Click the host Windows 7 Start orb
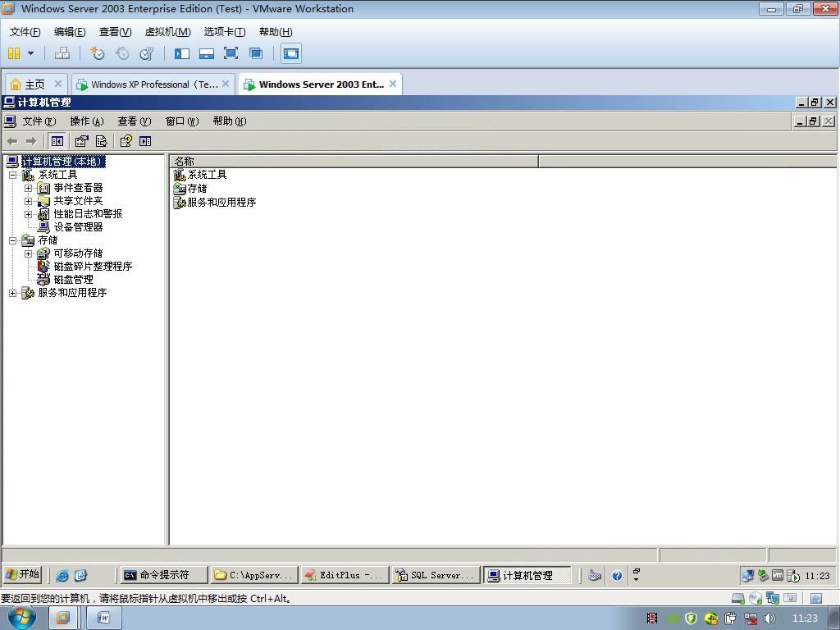The width and height of the screenshot is (840, 630). coord(22,618)
